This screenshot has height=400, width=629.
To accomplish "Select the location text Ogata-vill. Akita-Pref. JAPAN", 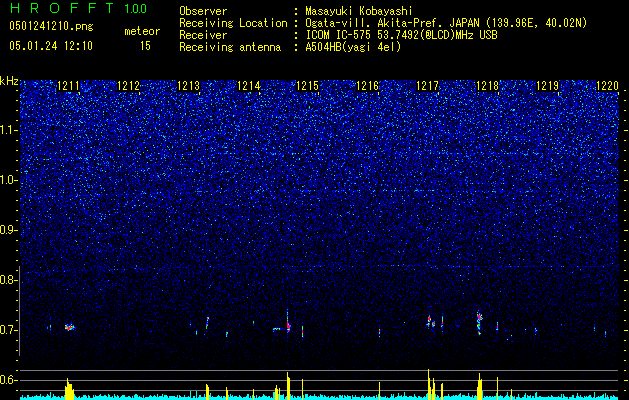I will [x=392, y=23].
